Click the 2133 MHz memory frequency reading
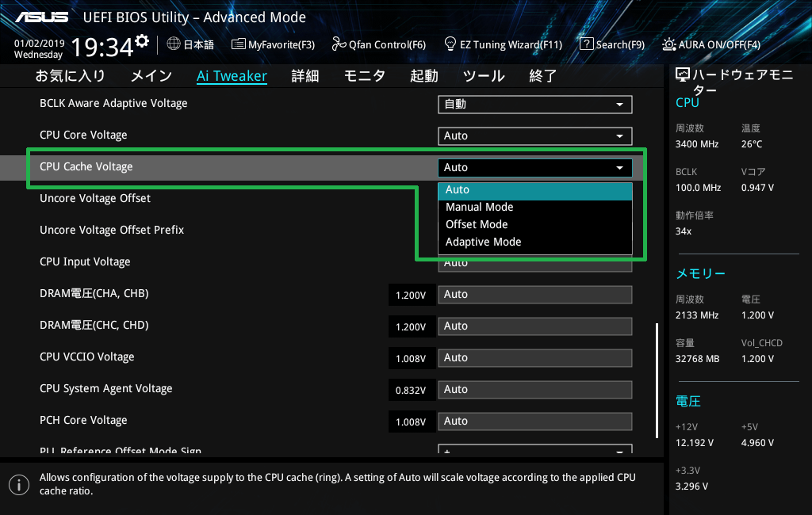The width and height of the screenshot is (812, 515). click(697, 315)
